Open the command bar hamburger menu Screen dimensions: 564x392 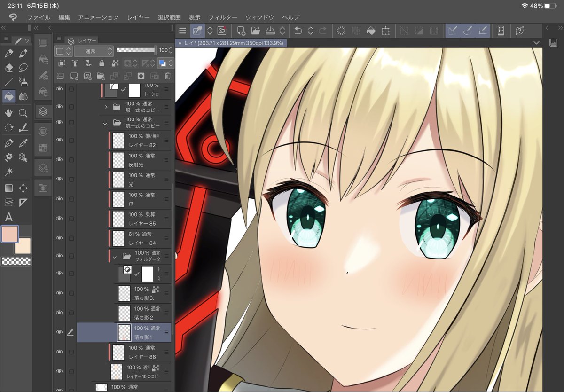point(182,31)
